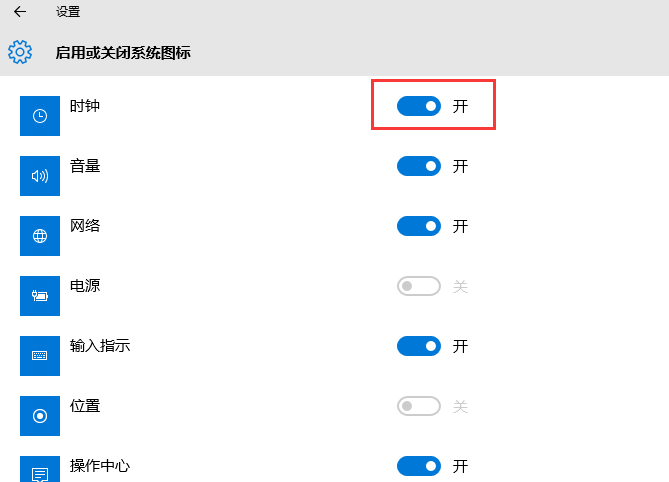Select the 输入指示 label
Screen dimensions: 669x482
100,346
